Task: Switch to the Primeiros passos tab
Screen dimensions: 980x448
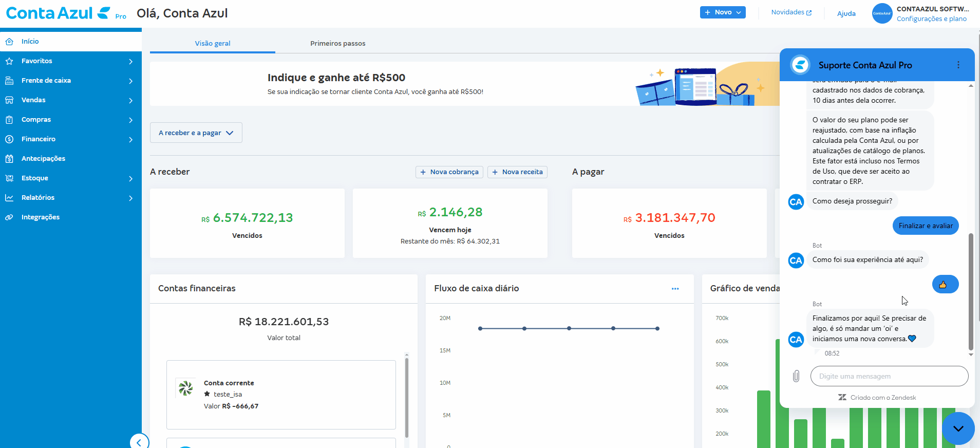Action: point(338,44)
